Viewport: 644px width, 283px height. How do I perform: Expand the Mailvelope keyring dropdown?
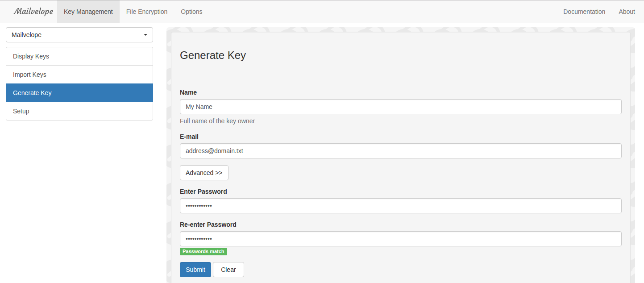click(x=79, y=35)
